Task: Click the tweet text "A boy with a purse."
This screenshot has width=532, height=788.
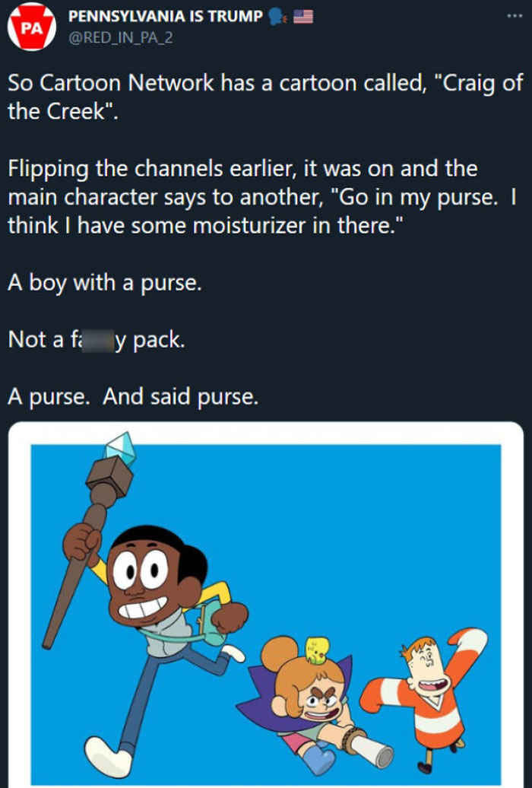Action: (x=104, y=283)
